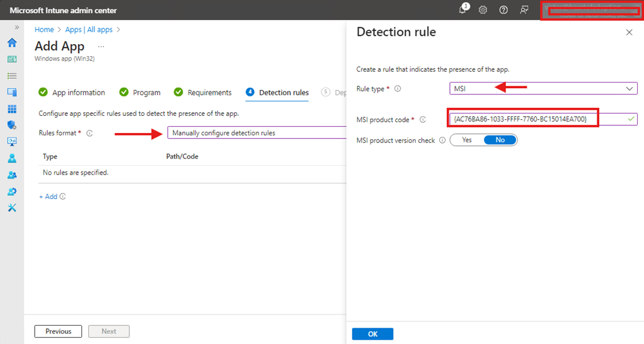Screen dimensions: 644x344
Task: Show info for Rules format
Action: [x=89, y=133]
